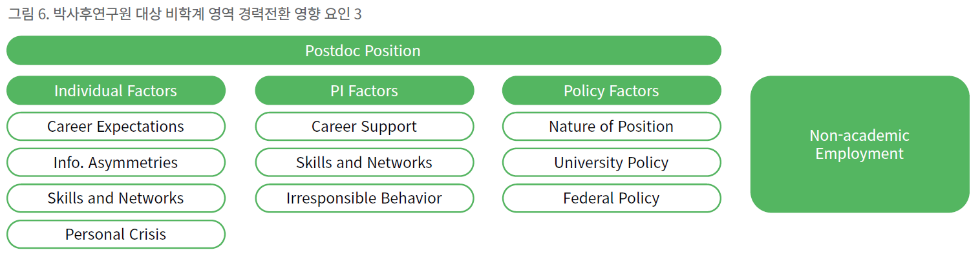Viewport: 980px width, 261px height.
Task: Click the Federal Policy item
Action: (612, 198)
